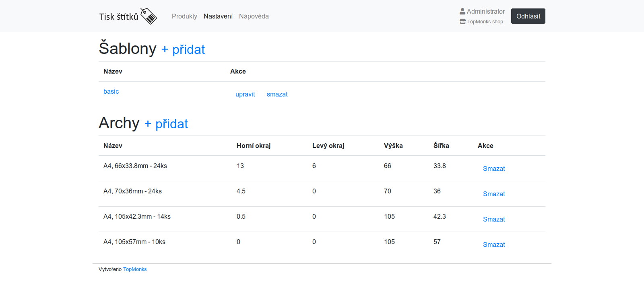This screenshot has height=308, width=644.
Task: Click the TopMonks shop label
Action: [x=485, y=22]
